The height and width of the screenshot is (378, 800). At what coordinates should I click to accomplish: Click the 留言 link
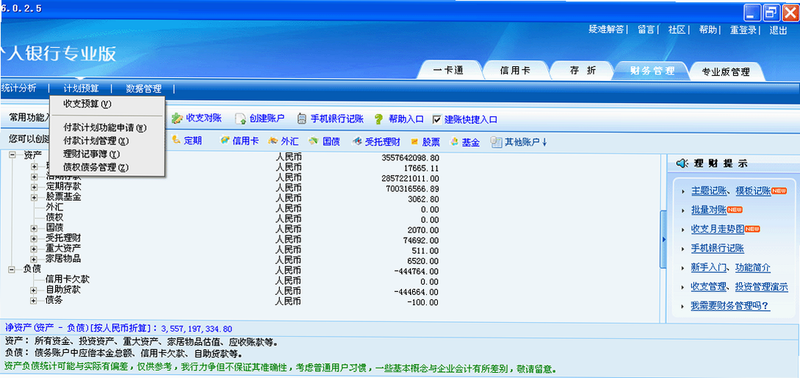click(x=646, y=30)
